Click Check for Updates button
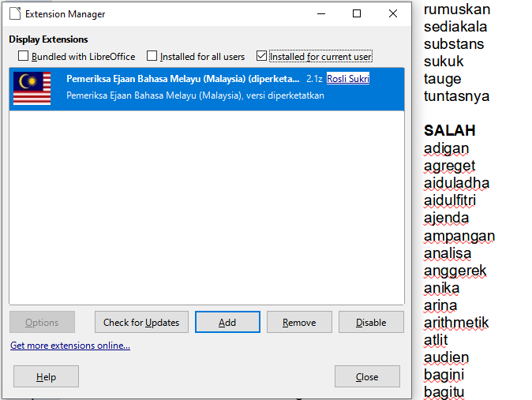This screenshot has width=532, height=400. pyautogui.click(x=141, y=322)
